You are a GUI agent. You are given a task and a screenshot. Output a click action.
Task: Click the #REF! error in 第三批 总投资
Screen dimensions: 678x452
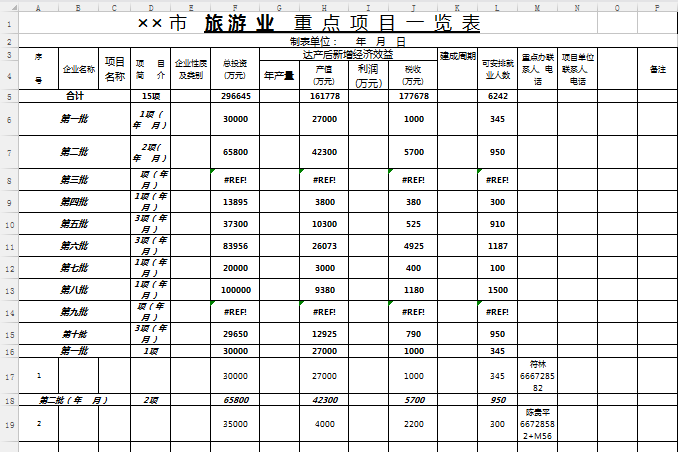(x=235, y=180)
